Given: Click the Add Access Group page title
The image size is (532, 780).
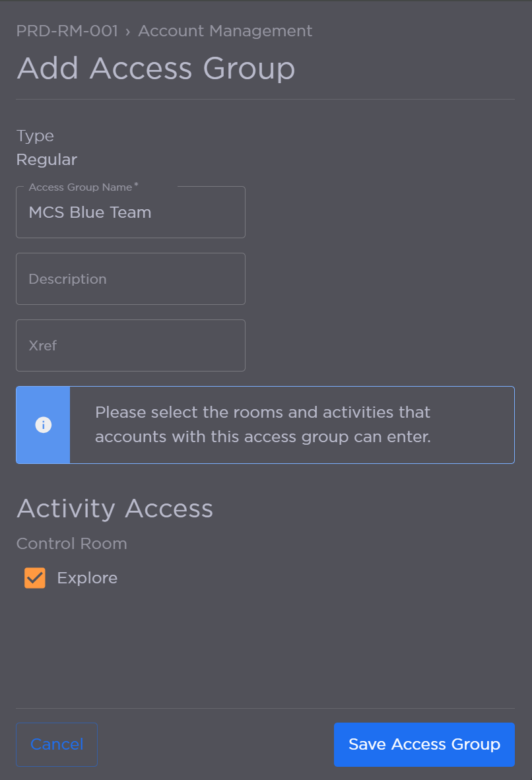Looking at the screenshot, I should tap(156, 68).
